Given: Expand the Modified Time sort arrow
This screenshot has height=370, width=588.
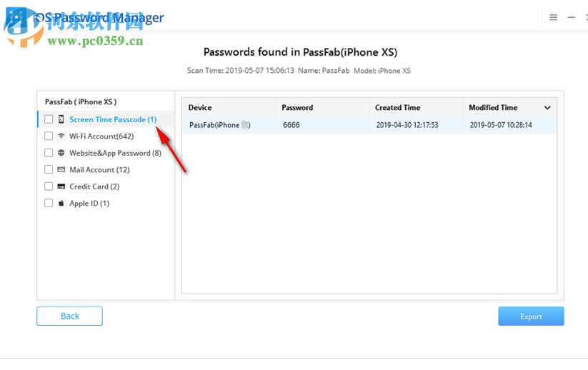Looking at the screenshot, I should 547,108.
